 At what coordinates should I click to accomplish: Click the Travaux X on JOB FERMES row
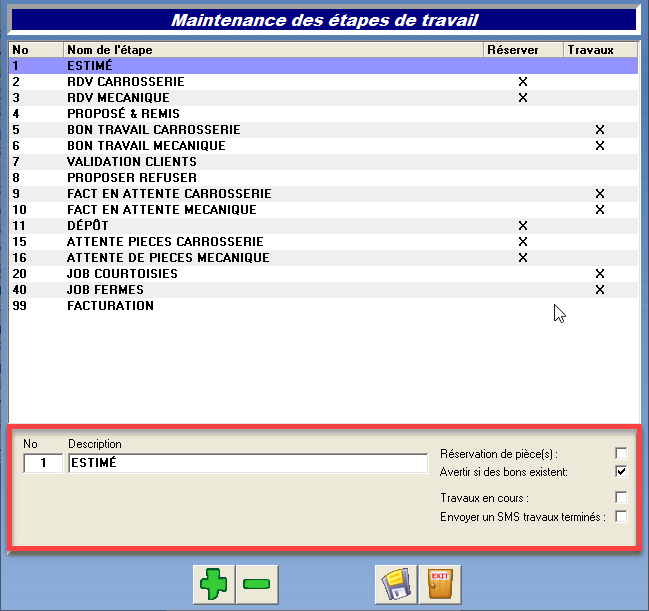pos(600,290)
